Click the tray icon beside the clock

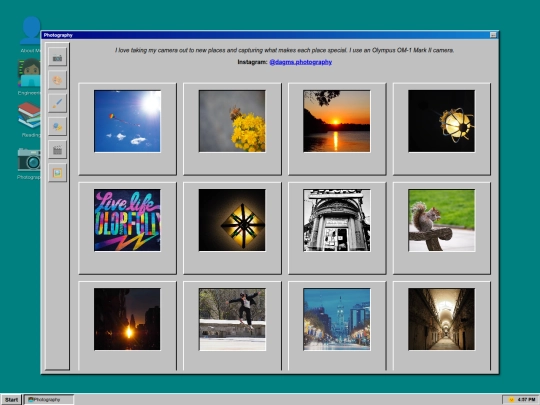[x=511, y=399]
